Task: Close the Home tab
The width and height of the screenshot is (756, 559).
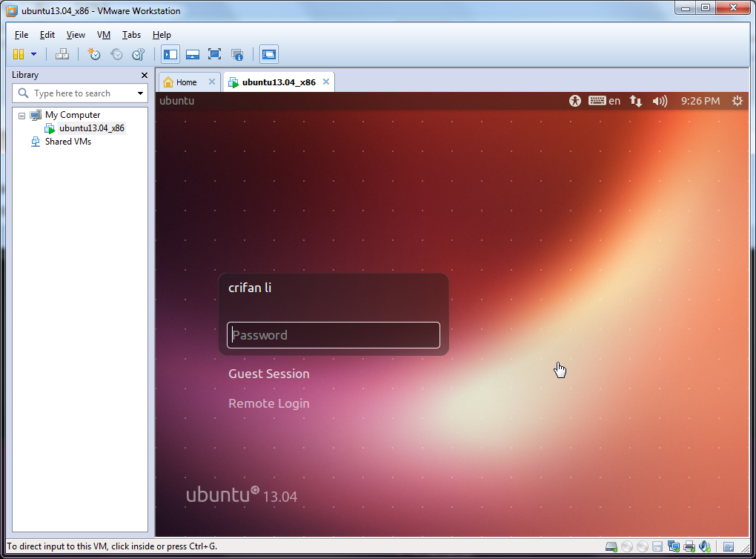Action: point(212,82)
